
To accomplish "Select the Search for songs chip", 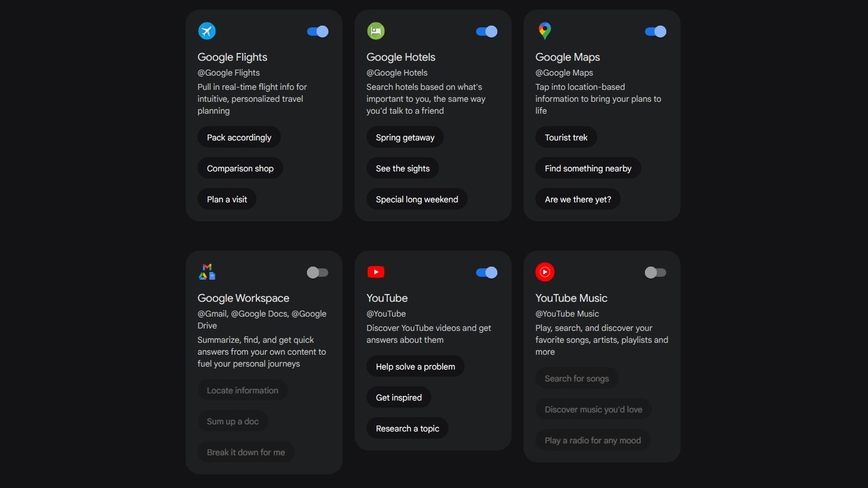I will pyautogui.click(x=577, y=378).
